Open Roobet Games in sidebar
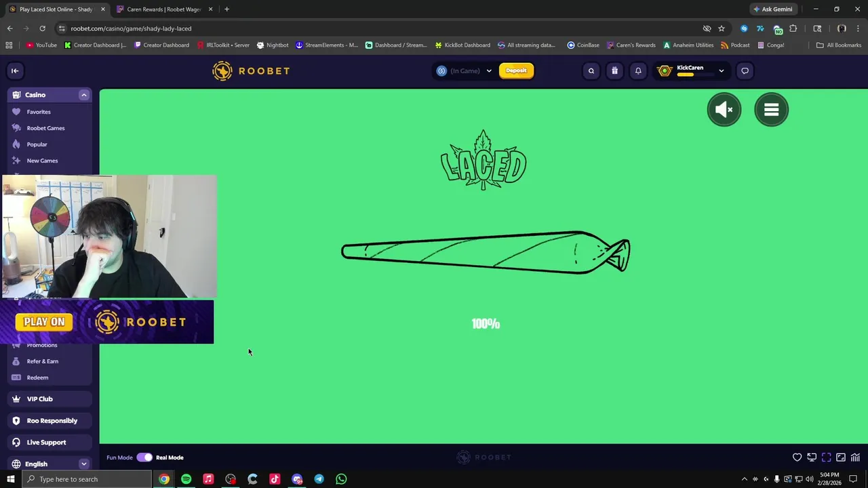Image resolution: width=868 pixels, height=488 pixels. click(45, 128)
